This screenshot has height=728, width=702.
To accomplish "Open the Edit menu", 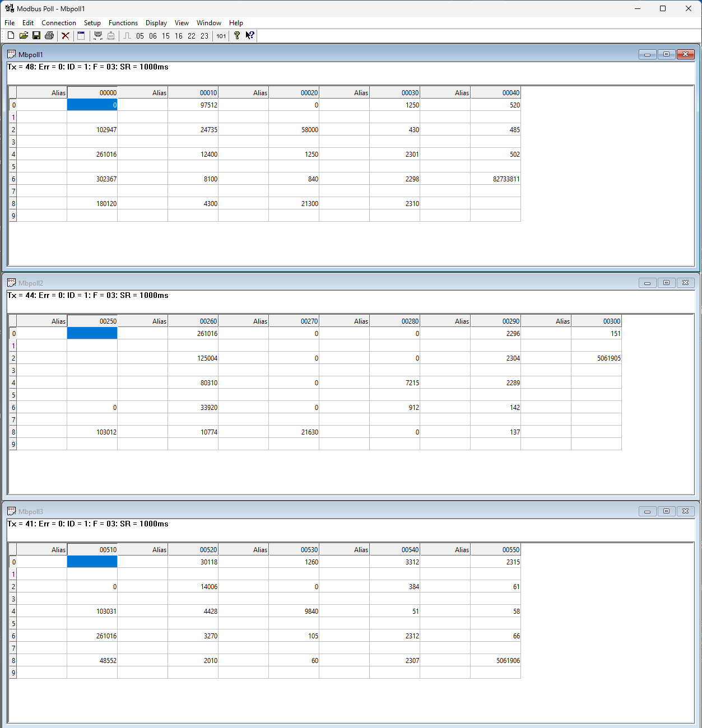I will 28,23.
